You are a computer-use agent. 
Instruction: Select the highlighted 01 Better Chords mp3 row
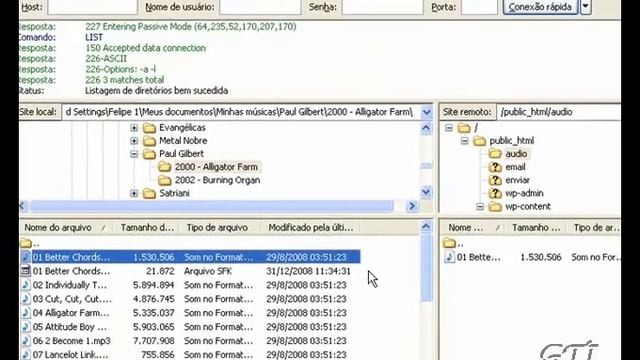(x=190, y=257)
